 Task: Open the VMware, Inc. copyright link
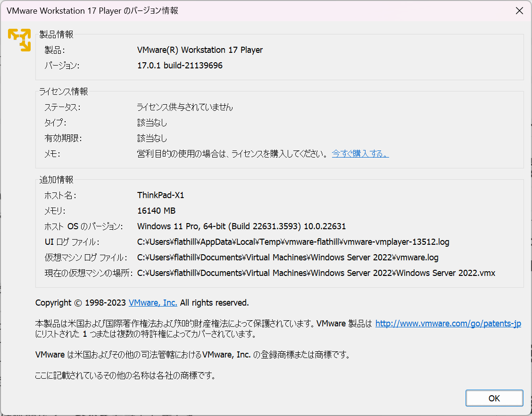(x=152, y=303)
